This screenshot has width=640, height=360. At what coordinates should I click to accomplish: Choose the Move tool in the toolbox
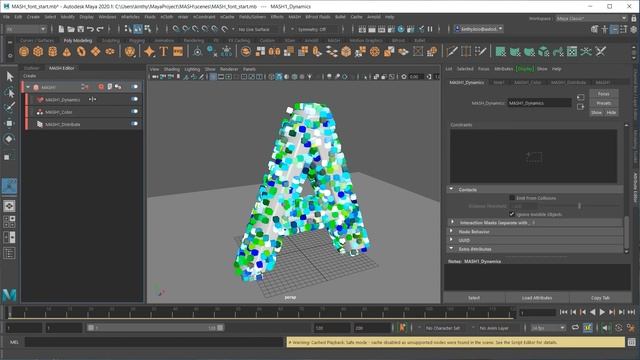pos(9,123)
